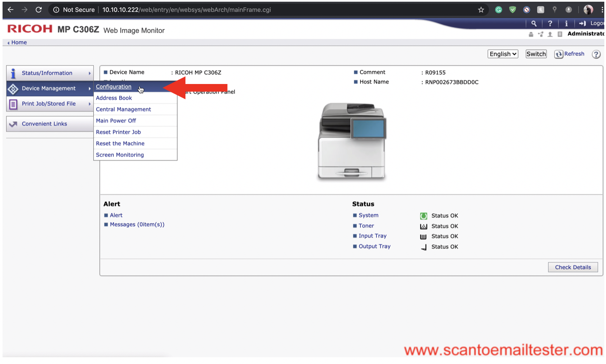
Task: Click Reset the Machine option
Action: click(x=120, y=143)
